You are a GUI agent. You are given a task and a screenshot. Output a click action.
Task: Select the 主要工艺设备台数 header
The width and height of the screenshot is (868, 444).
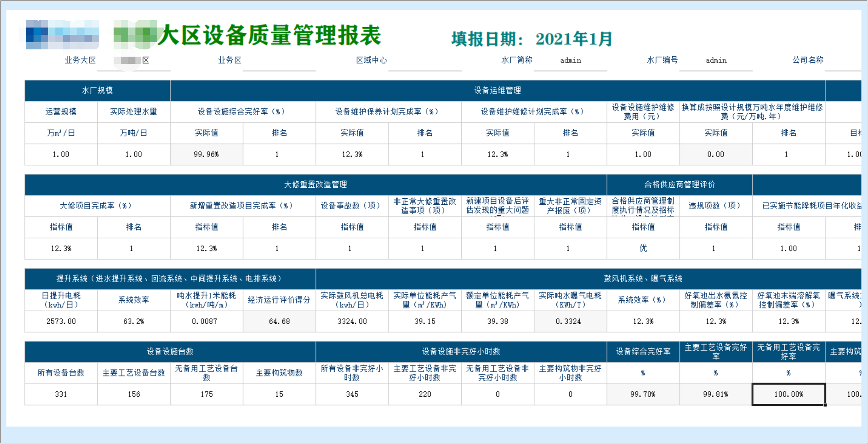pos(134,373)
